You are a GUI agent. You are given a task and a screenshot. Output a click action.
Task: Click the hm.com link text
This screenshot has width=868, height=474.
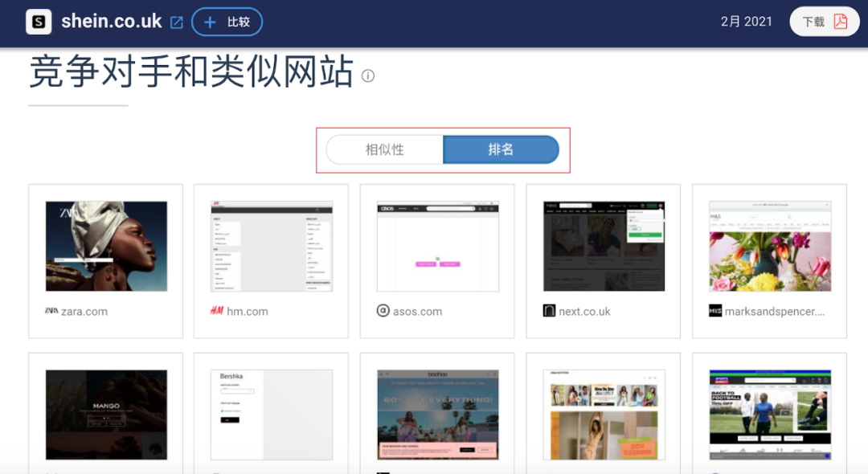click(x=248, y=312)
